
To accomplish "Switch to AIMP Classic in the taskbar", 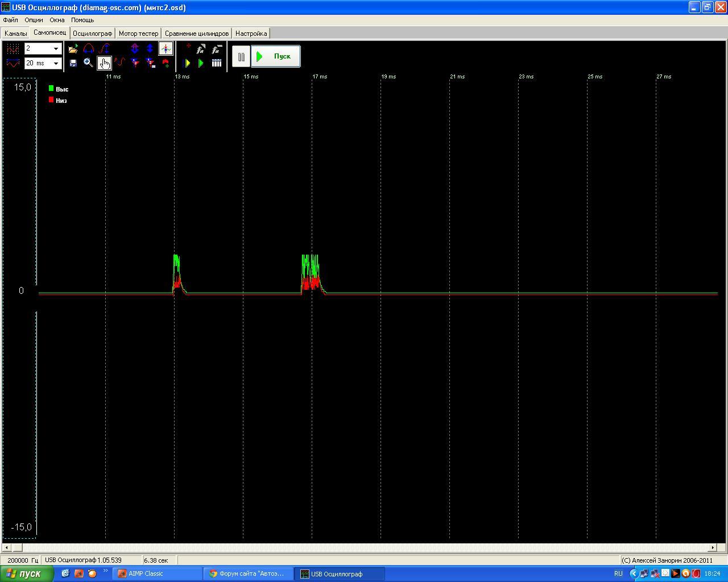I will (x=157, y=573).
